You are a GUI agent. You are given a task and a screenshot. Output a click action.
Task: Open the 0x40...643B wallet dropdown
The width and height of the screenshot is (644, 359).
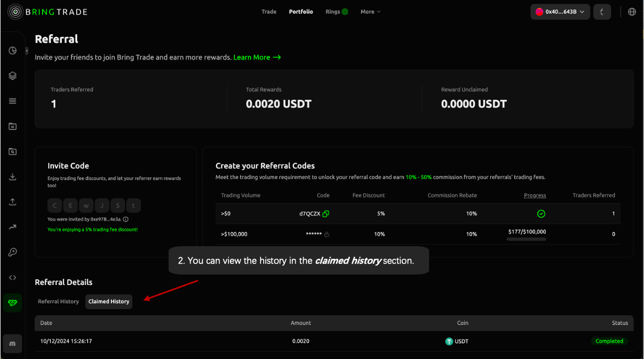pos(560,12)
